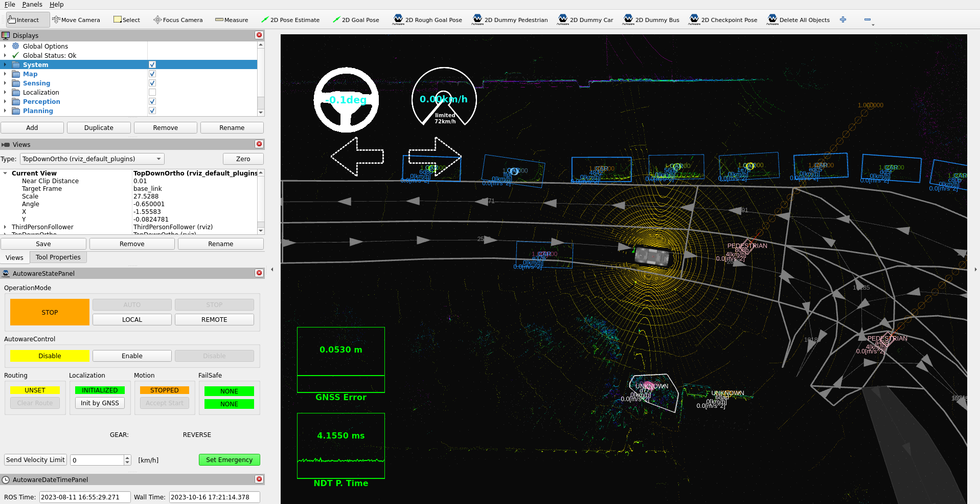
Task: Select the 2D Goal Pose tool
Action: click(356, 20)
